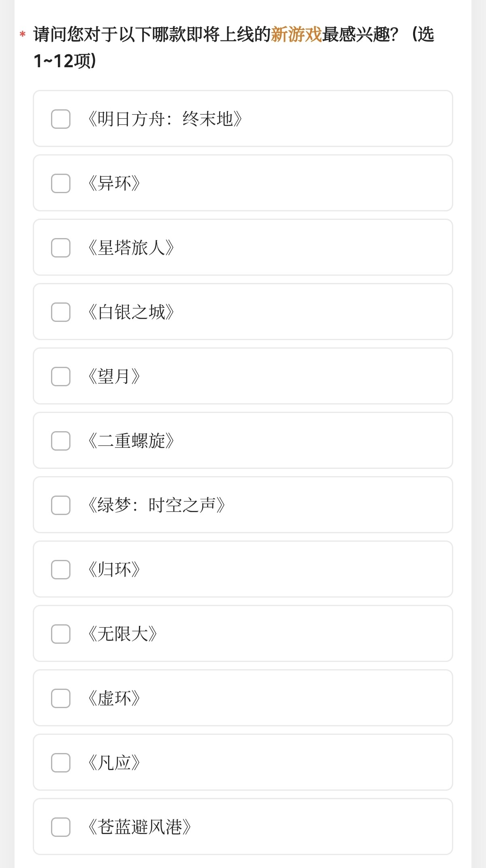Toggle the checkbox for 《凡应》
Screen dimensions: 486x868
pos(61,763)
